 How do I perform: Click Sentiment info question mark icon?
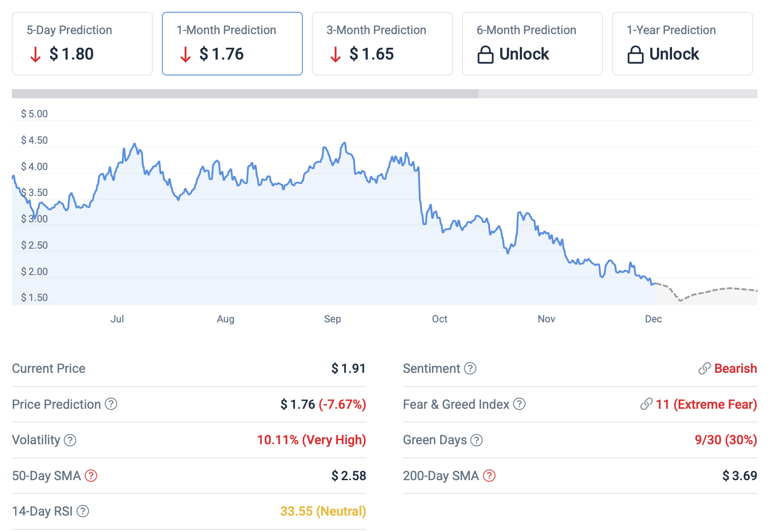tap(470, 368)
